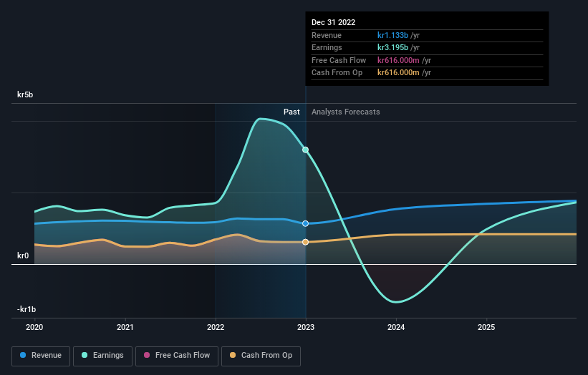The image size is (588, 375).
Task: Click the Past section label
Action: (291, 112)
